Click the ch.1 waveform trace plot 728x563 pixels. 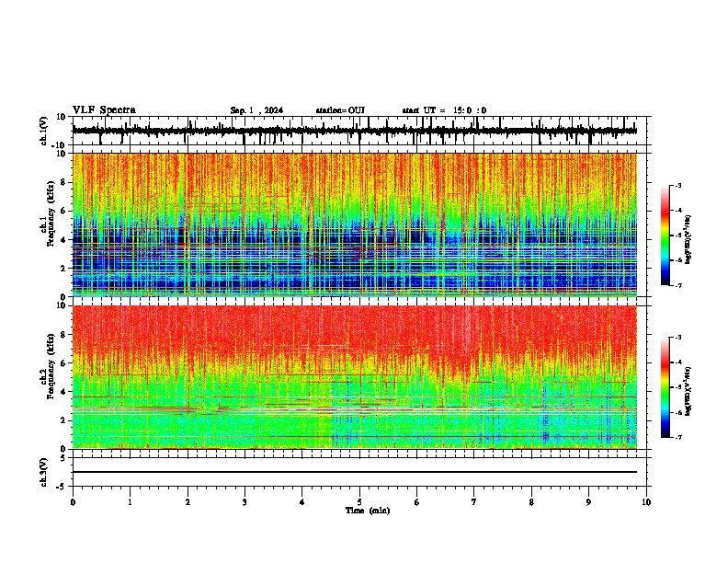pos(355,131)
